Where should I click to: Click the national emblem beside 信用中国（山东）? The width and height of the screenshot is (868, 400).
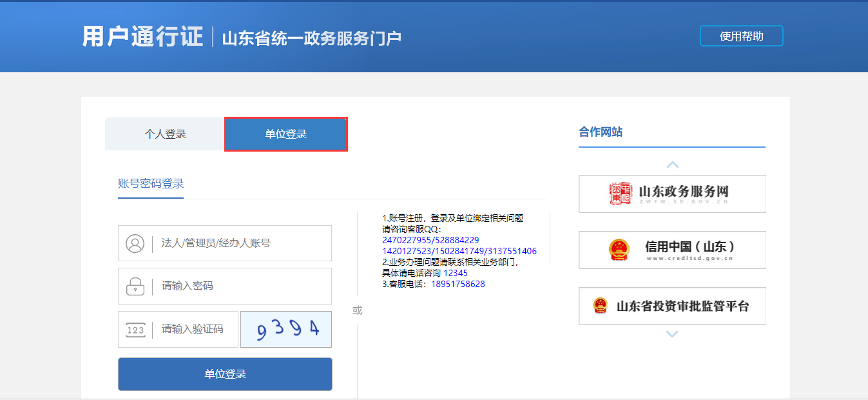pos(619,250)
